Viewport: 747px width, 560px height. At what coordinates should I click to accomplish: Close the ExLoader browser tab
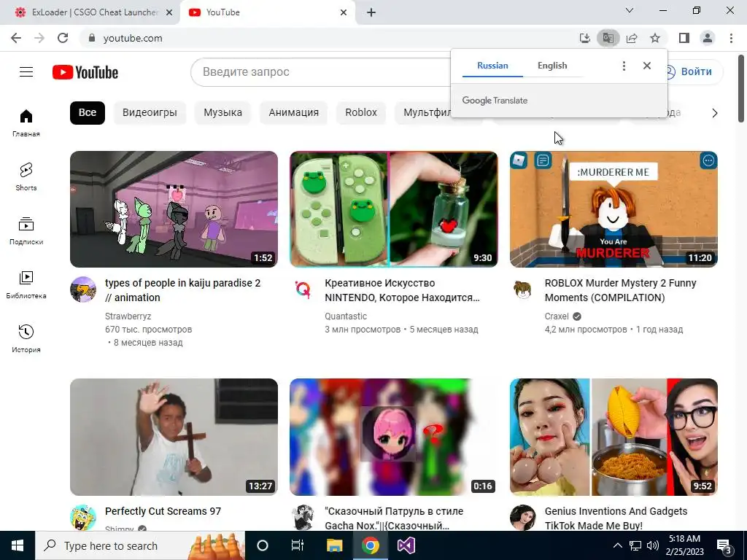169,12
